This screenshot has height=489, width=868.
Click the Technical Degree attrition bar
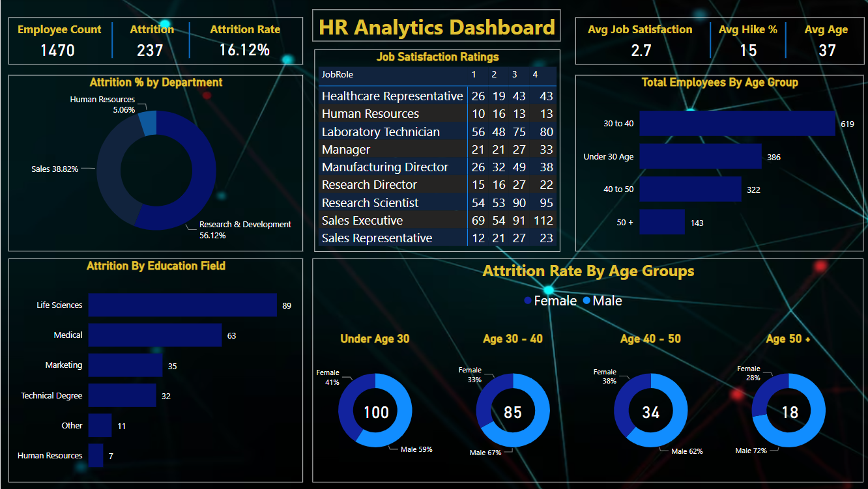click(x=122, y=395)
